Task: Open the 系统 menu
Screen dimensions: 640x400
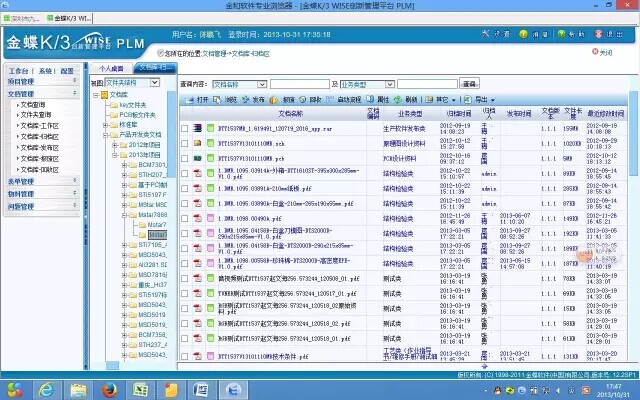Action: point(45,71)
